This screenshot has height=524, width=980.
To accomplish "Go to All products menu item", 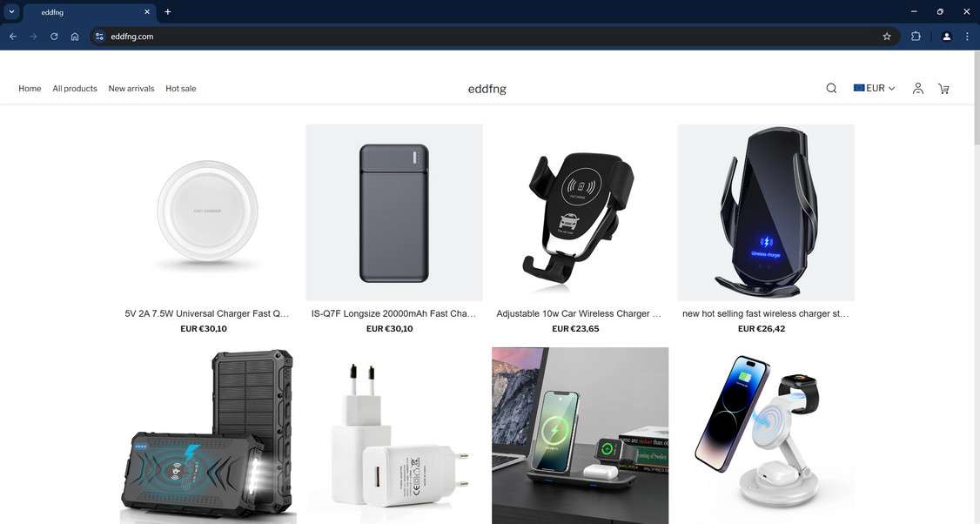I will pos(75,89).
